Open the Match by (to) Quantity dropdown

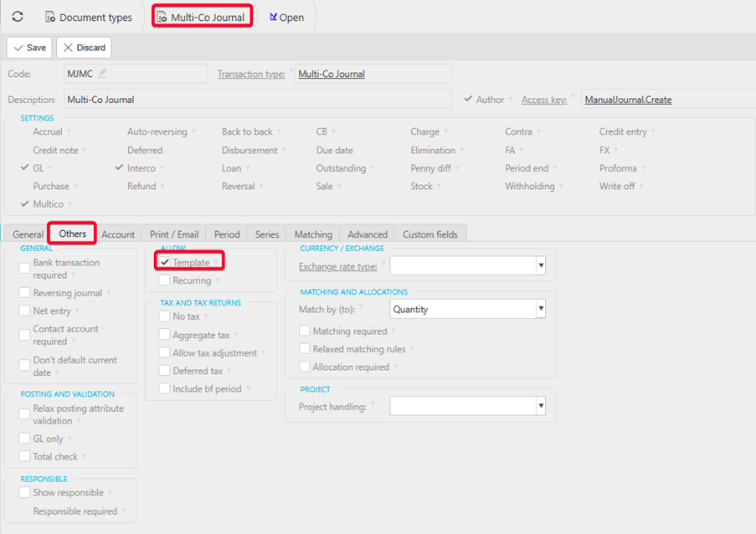coord(541,309)
